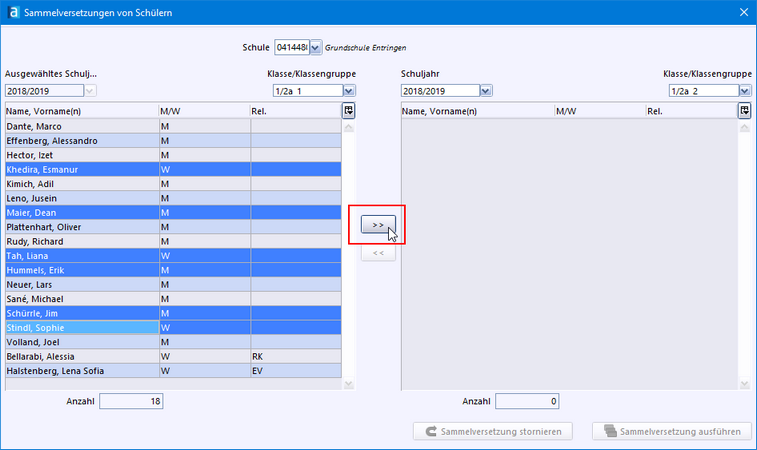This screenshot has height=450, width=757.
Task: Click the left Rel. column header
Action: coord(294,111)
